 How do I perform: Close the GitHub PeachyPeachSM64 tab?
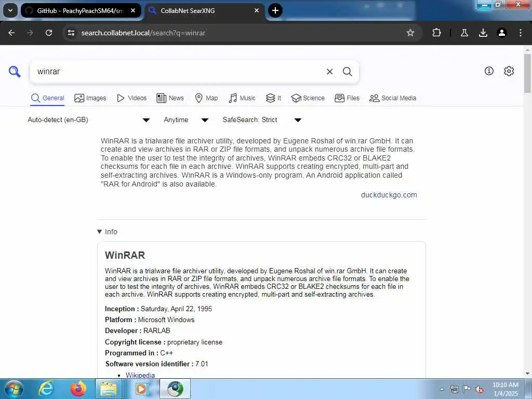point(133,10)
